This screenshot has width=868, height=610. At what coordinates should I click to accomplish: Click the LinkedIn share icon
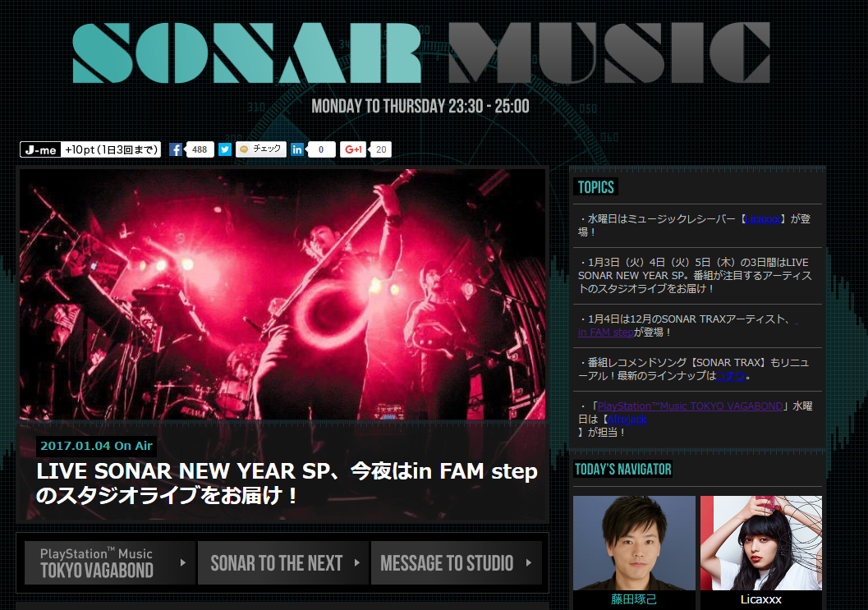[x=297, y=149]
